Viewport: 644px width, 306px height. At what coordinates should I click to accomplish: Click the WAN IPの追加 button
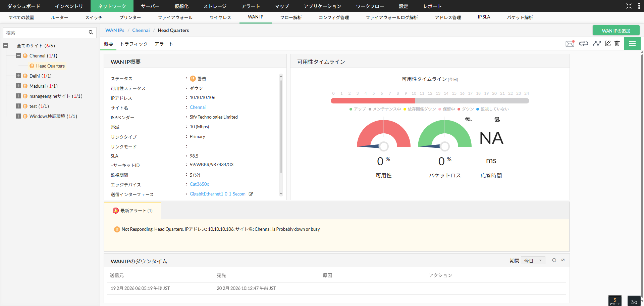click(616, 31)
